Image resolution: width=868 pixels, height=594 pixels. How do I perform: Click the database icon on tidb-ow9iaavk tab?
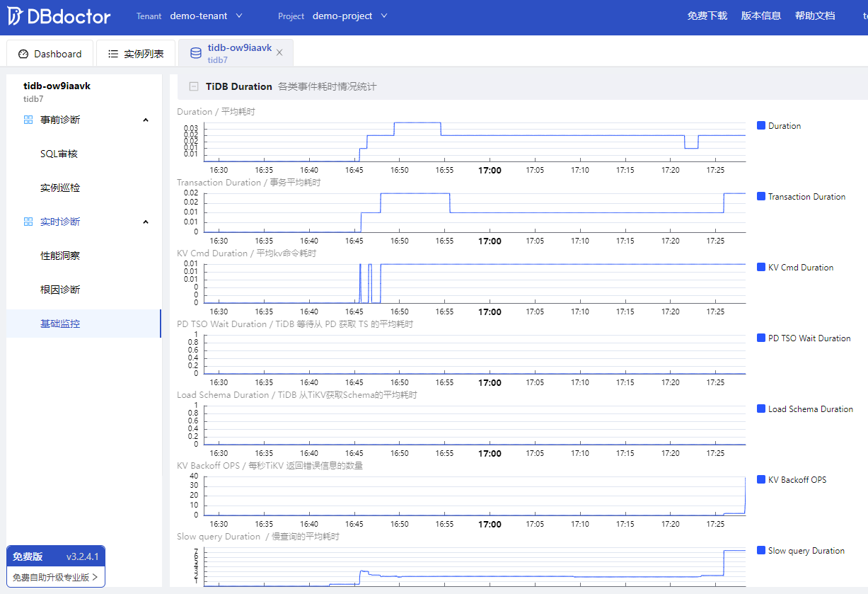[x=196, y=53]
